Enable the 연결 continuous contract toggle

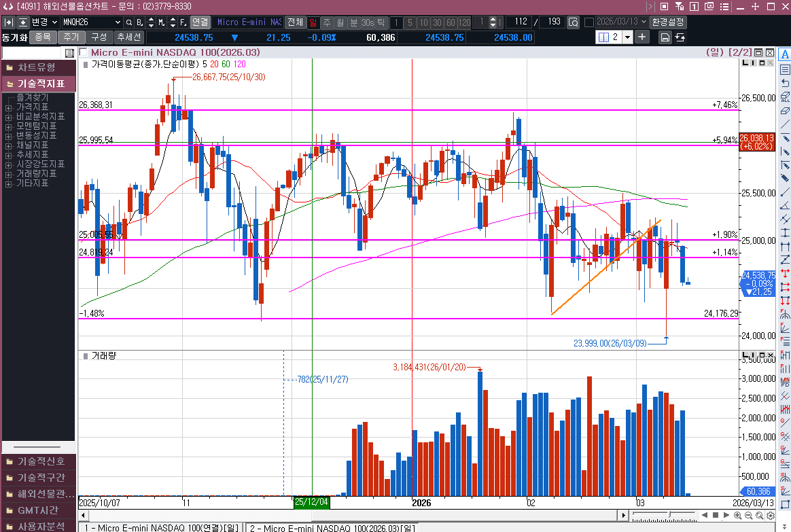[200, 22]
